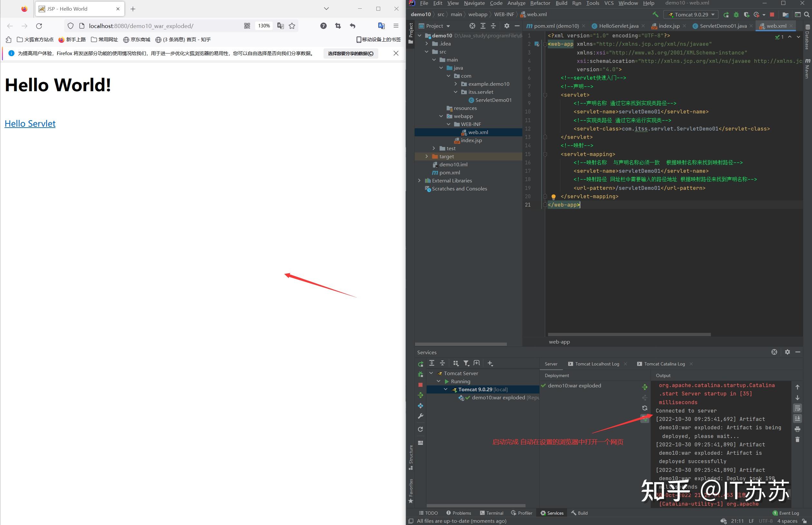Rerun Tomcat from the Services sidebar
The width and height of the screenshot is (812, 525).
(420, 364)
